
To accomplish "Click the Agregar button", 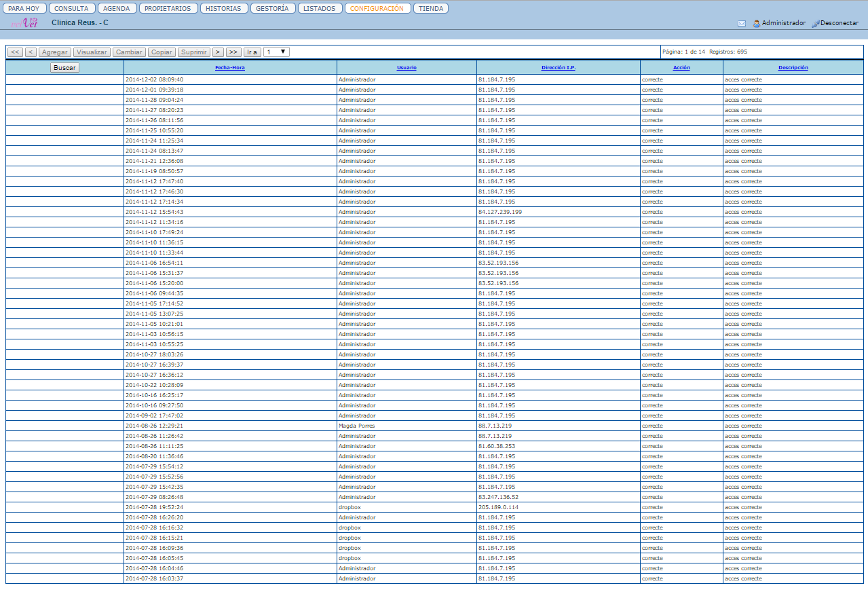I will [55, 52].
